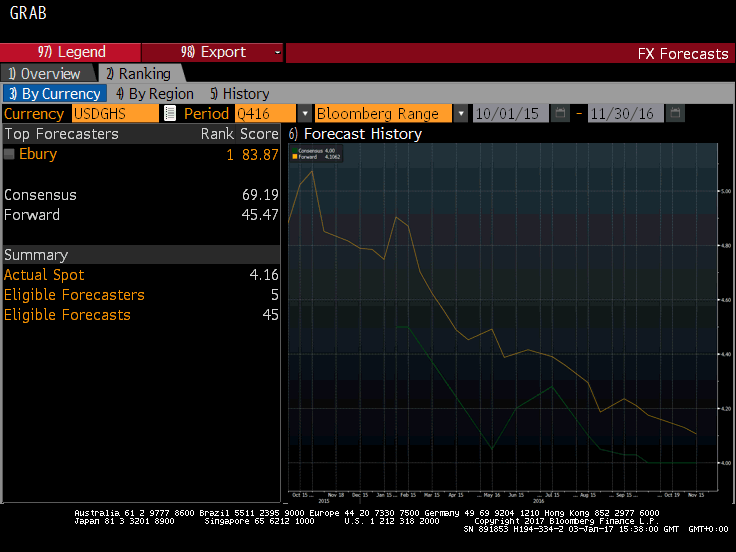
Task: Click the Actual Spot value 4.16
Action: (x=264, y=275)
